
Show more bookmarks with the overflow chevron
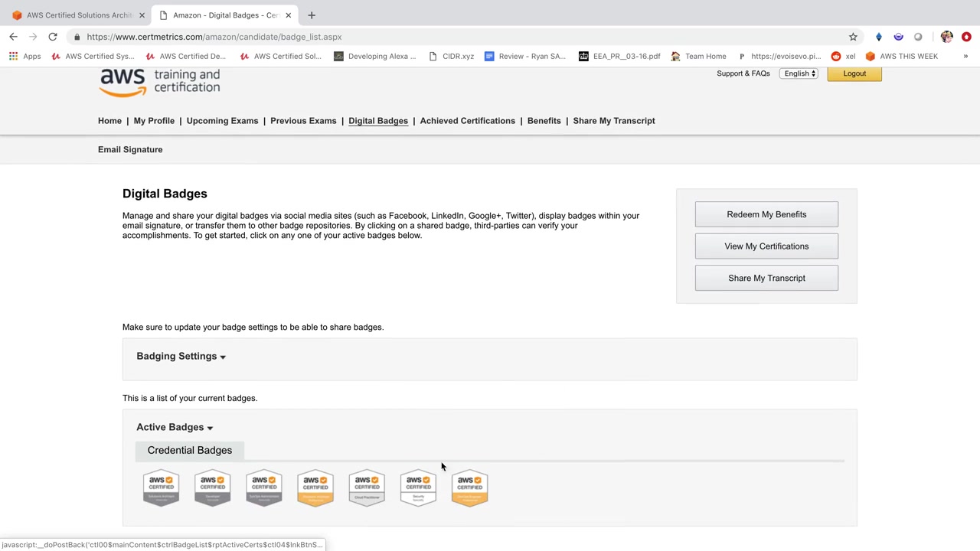965,56
